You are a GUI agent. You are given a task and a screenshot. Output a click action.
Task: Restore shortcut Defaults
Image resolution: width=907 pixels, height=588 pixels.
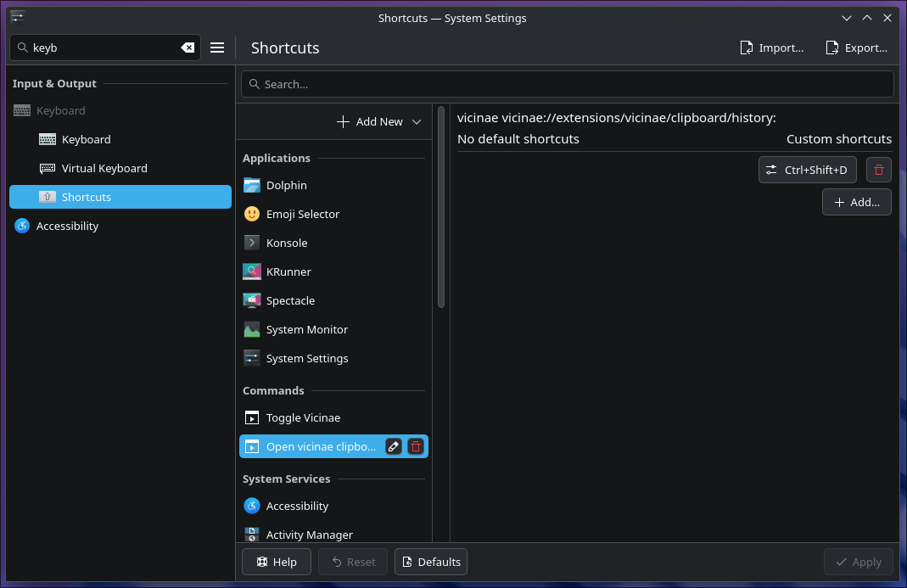click(x=430, y=562)
